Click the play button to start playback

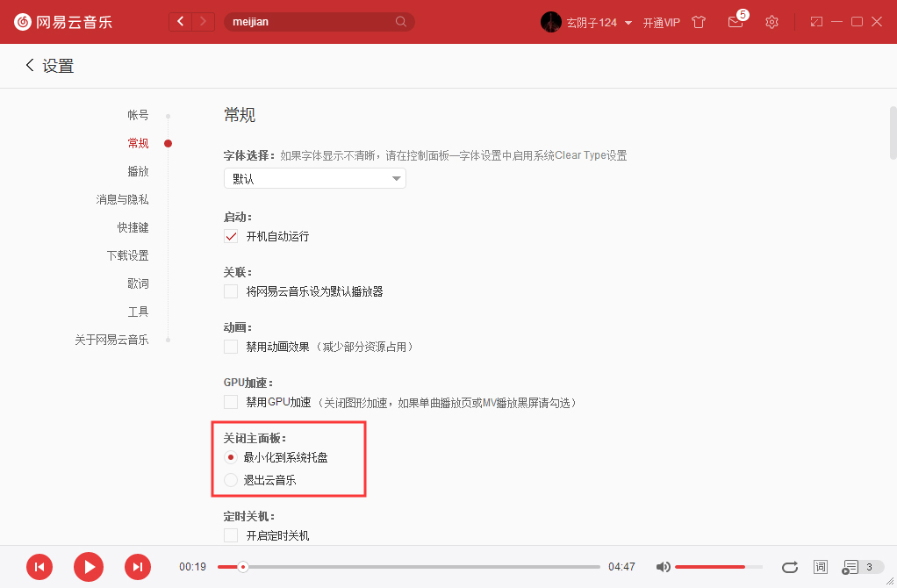point(88,567)
